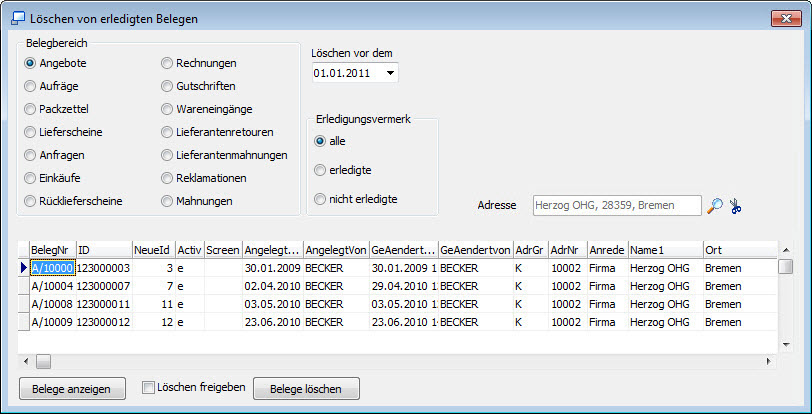This screenshot has width=812, height=414.
Task: Select the Lieferscheine radio button
Action: pos(31,132)
